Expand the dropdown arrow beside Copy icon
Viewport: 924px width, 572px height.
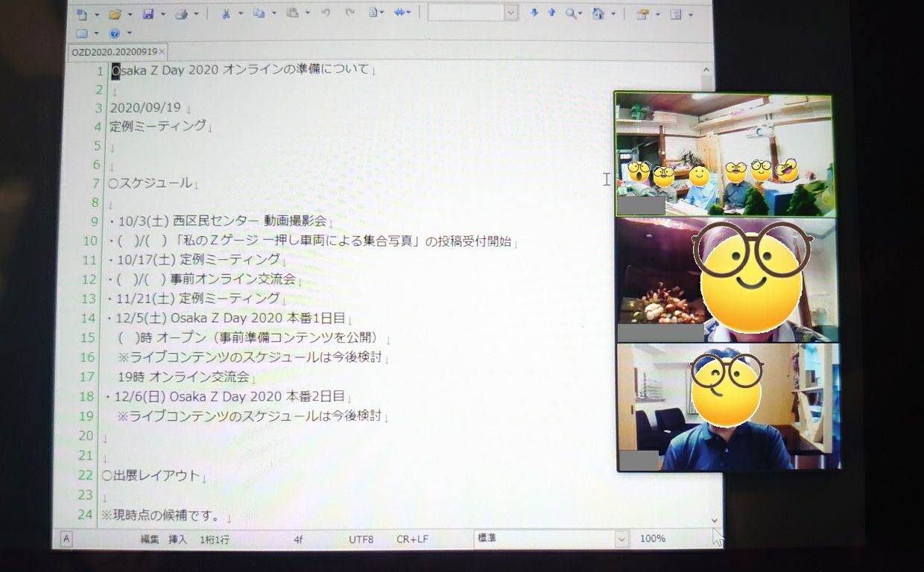273,14
